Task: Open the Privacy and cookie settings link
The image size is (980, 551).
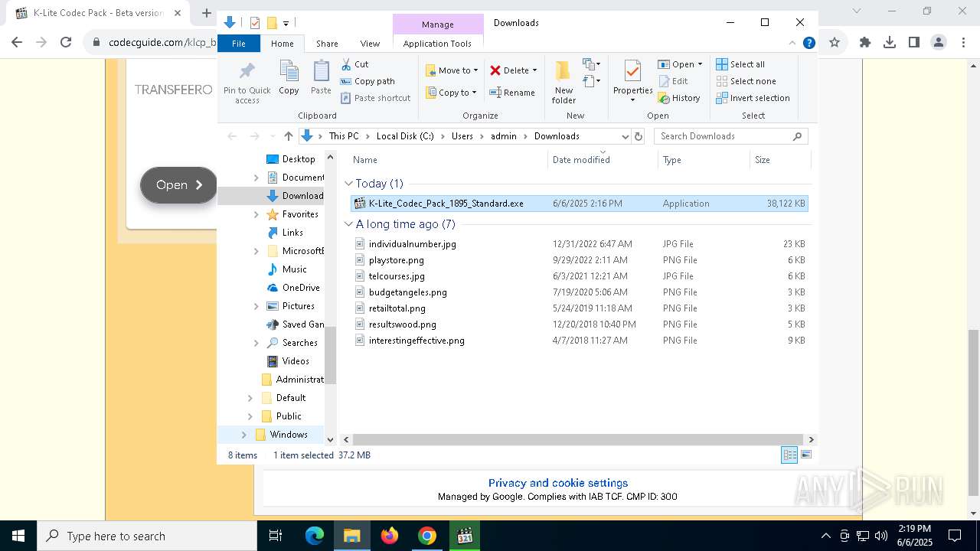Action: point(558,483)
